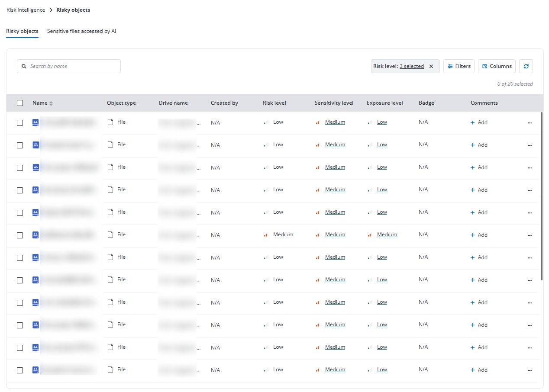Image resolution: width=549 pixels, height=392 pixels.
Task: Remove the Risk level filter chip
Action: tap(431, 66)
